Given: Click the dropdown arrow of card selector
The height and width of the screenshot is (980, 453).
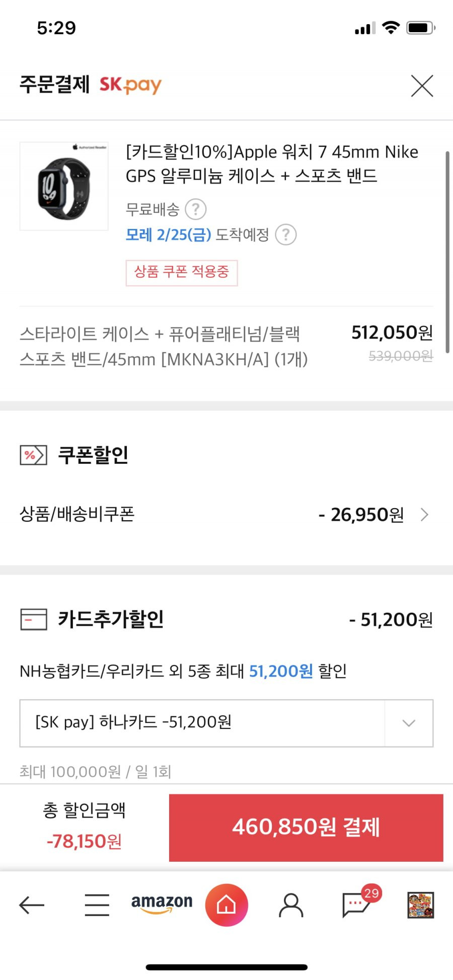Looking at the screenshot, I should point(409,723).
